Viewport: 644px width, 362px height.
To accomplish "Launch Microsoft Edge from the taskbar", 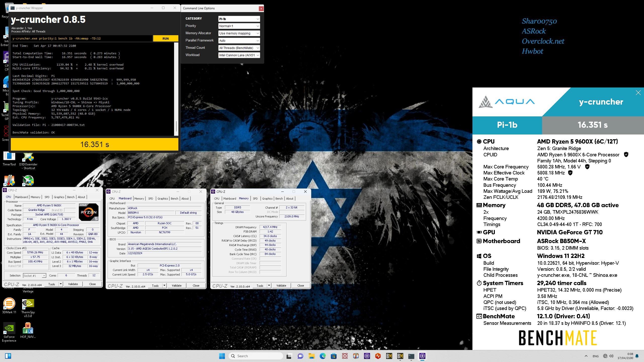I will coord(323,356).
